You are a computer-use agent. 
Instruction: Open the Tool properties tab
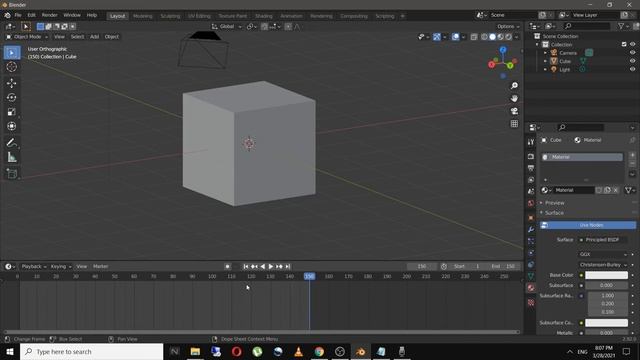531,142
